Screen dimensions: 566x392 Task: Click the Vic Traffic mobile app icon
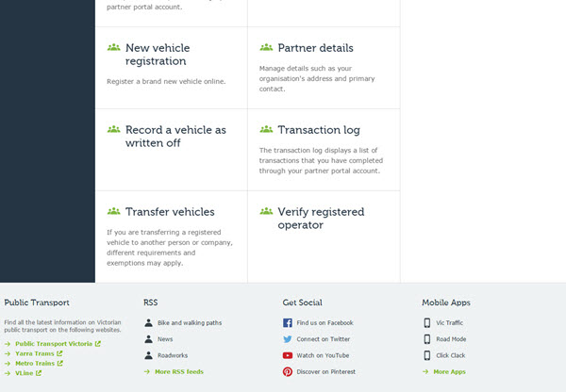(427, 322)
